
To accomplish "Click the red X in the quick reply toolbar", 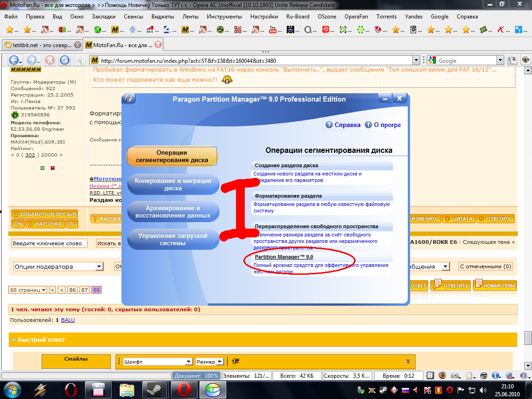I will pyautogui.click(x=408, y=361).
